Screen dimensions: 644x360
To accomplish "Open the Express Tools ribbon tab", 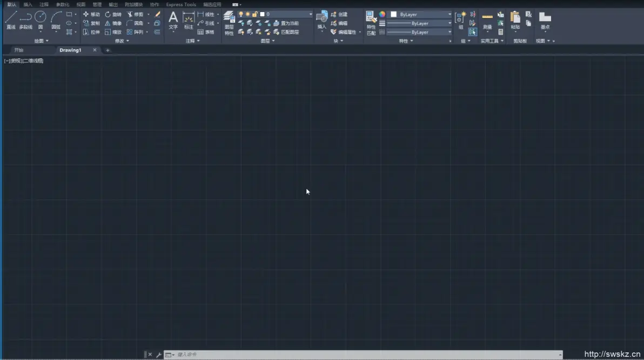I will click(x=180, y=4).
